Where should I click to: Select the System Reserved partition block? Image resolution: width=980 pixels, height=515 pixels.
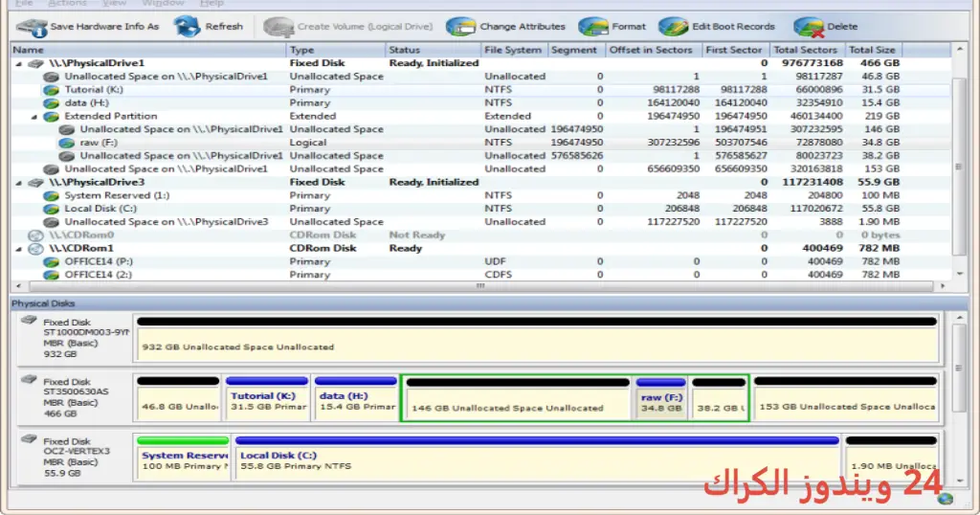click(x=183, y=458)
